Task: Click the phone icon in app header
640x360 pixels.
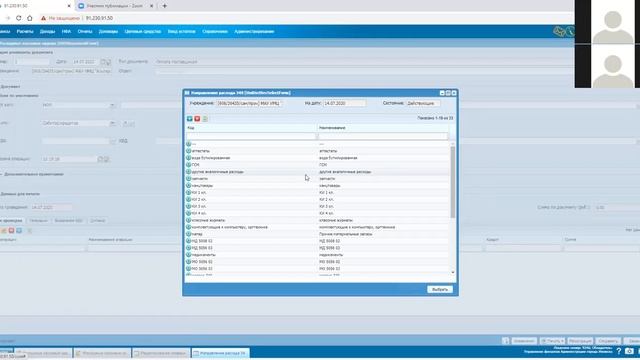Action: [x=570, y=31]
